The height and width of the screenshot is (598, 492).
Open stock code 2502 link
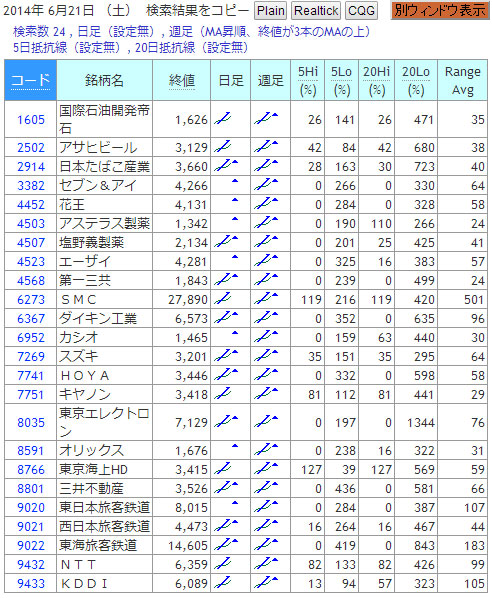click(x=31, y=148)
